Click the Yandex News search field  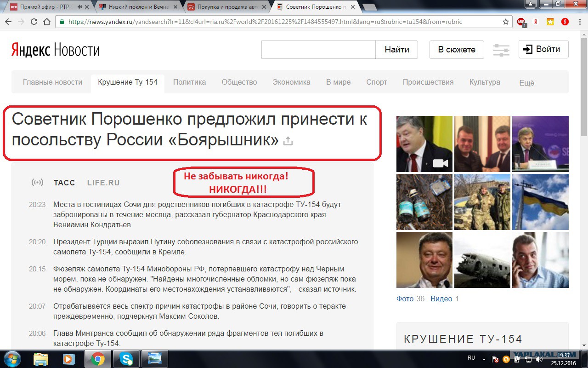pyautogui.click(x=318, y=50)
